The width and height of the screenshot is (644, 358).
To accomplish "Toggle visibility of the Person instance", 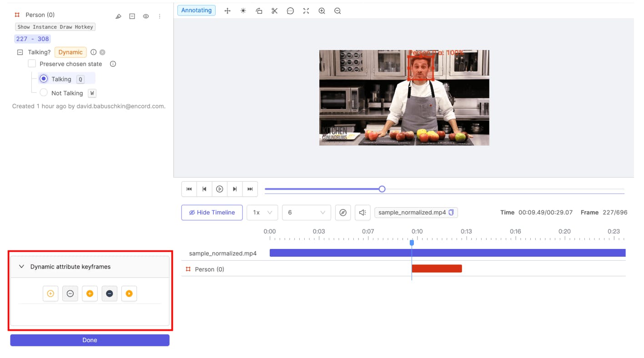I will [146, 16].
